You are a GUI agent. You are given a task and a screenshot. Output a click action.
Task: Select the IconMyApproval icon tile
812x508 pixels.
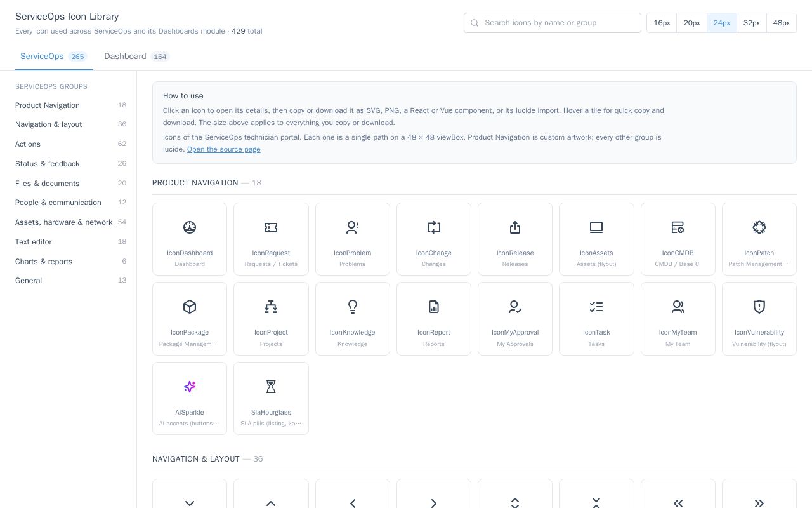pyautogui.click(x=515, y=319)
